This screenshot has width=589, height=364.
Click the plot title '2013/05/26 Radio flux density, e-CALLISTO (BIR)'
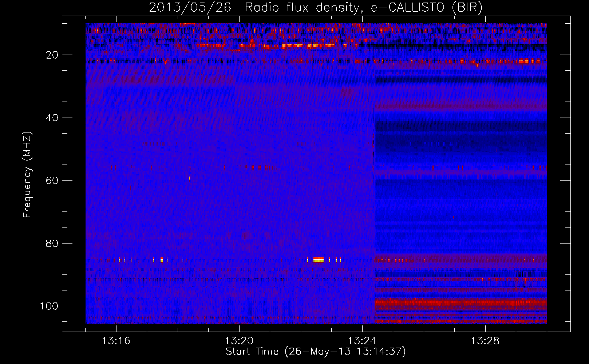(316, 8)
